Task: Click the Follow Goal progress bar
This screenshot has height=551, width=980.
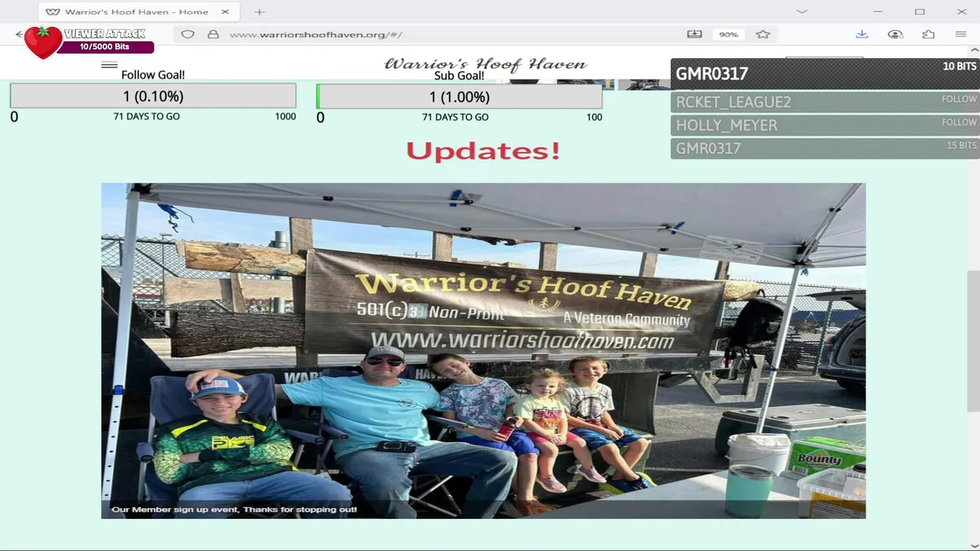Action: (x=153, y=96)
